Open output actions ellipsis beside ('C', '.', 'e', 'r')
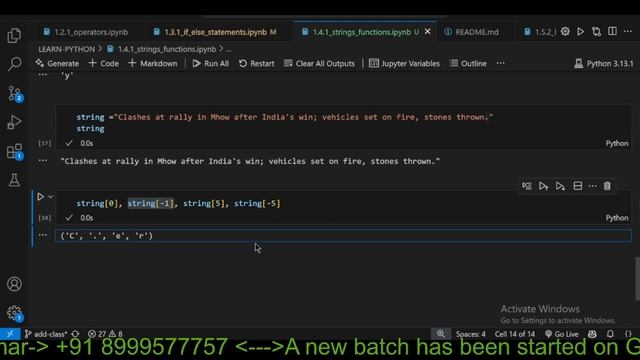The width and height of the screenshot is (640, 360). (x=42, y=235)
